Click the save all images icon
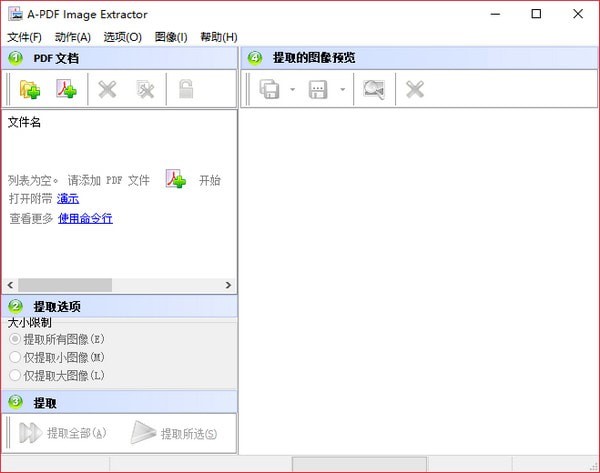The width and height of the screenshot is (600, 473). 269,90
